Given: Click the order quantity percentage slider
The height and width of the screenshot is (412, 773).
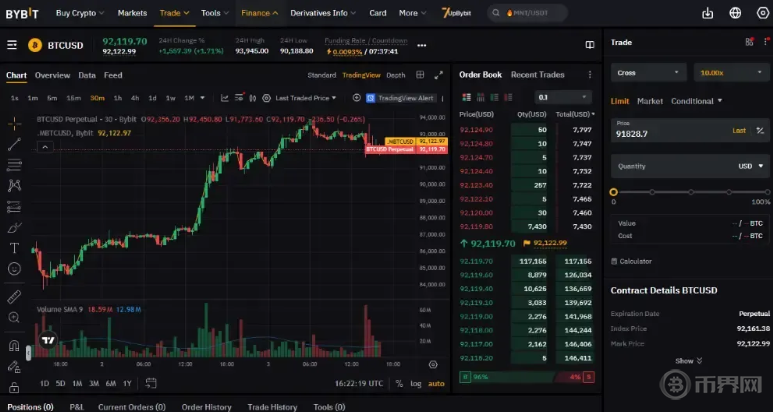Looking at the screenshot, I should (x=690, y=191).
